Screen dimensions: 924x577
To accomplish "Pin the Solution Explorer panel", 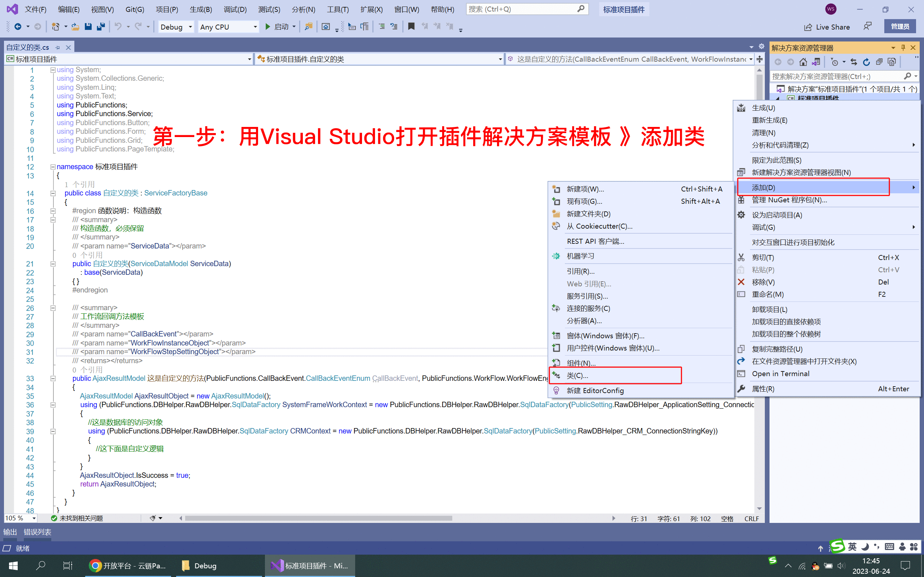I will pyautogui.click(x=903, y=48).
